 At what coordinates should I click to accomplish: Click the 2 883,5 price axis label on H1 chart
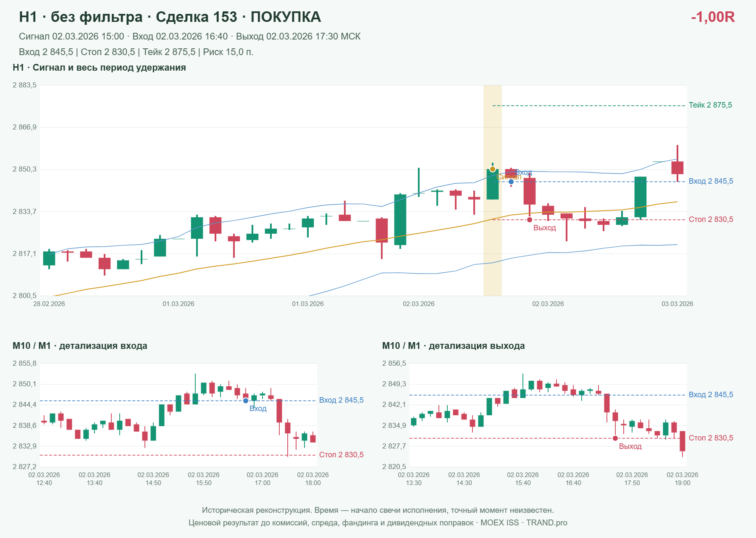pyautogui.click(x=24, y=85)
